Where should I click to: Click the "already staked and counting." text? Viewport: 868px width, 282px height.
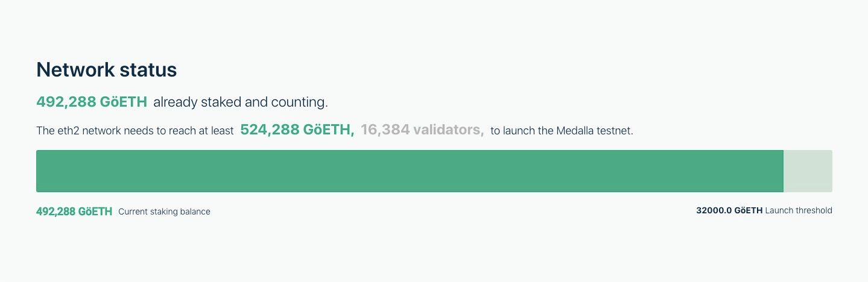(x=240, y=102)
